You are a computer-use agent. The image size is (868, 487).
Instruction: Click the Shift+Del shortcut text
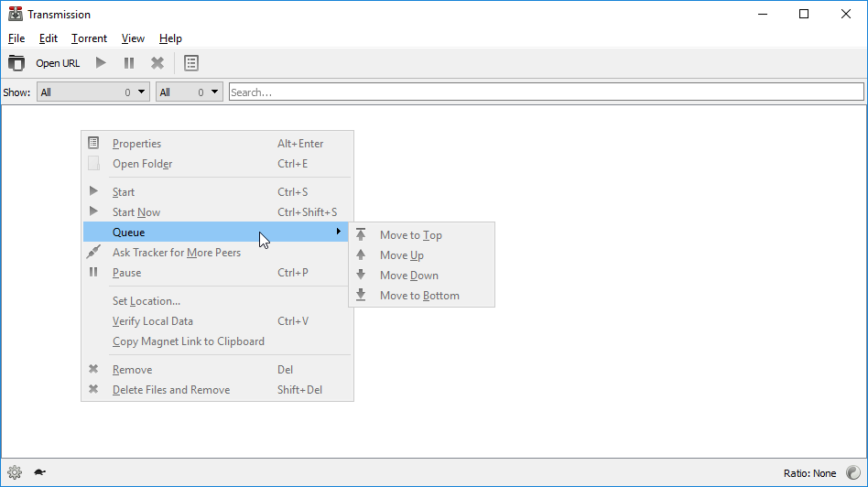point(299,390)
